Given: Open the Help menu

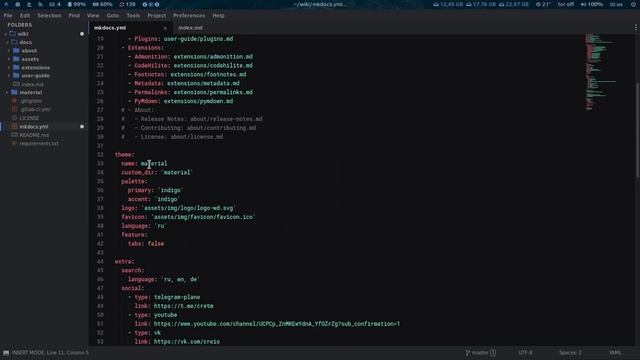Looking at the screenshot, I should tap(218, 16).
